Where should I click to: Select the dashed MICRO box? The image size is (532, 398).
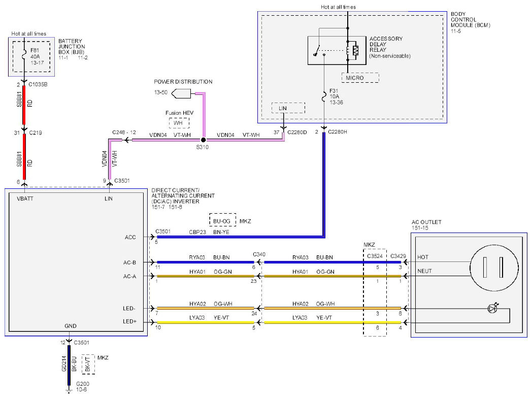point(360,78)
